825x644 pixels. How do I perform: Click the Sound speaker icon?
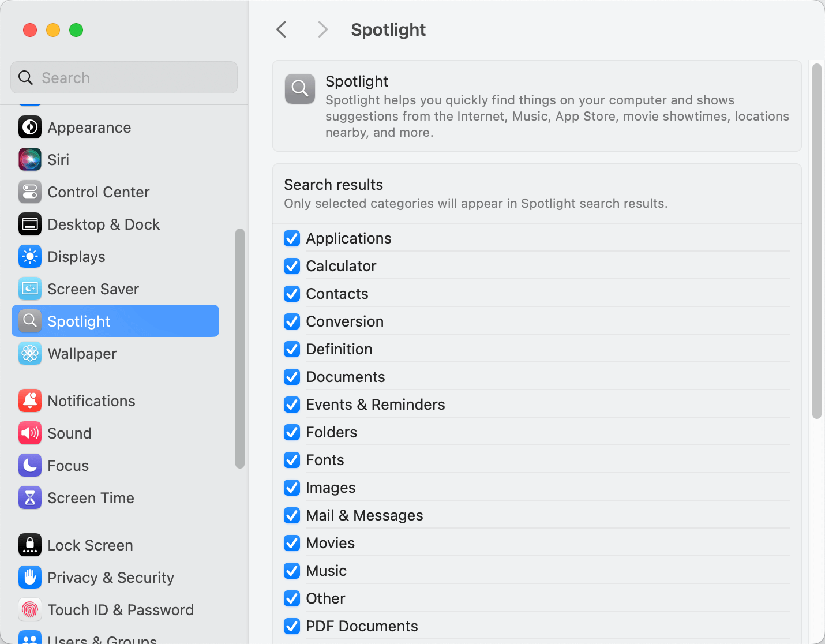(x=29, y=433)
